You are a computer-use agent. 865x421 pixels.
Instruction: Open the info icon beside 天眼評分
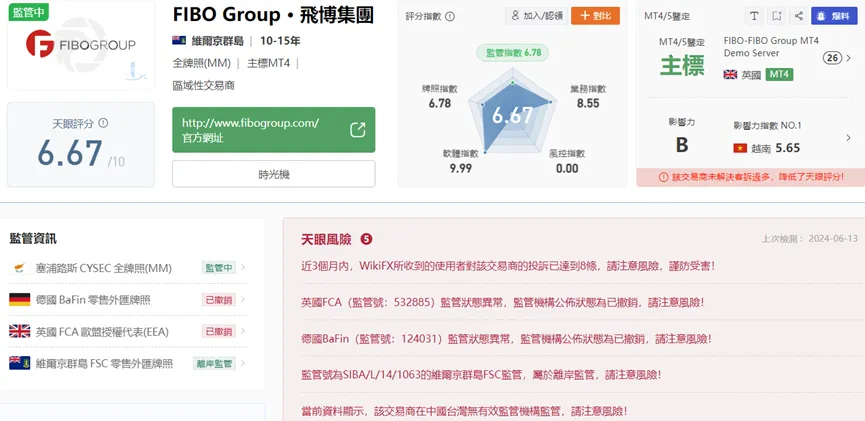103,123
